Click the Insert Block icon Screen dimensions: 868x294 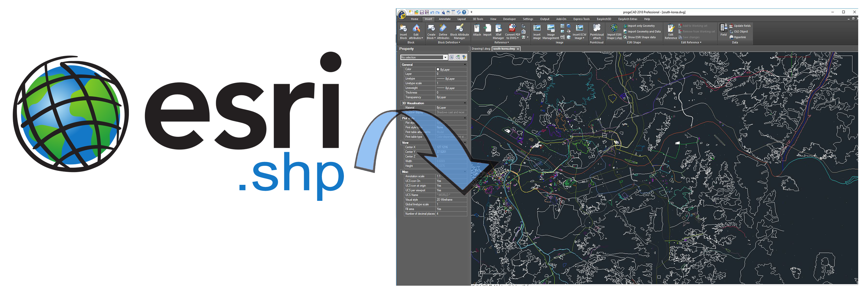403,29
